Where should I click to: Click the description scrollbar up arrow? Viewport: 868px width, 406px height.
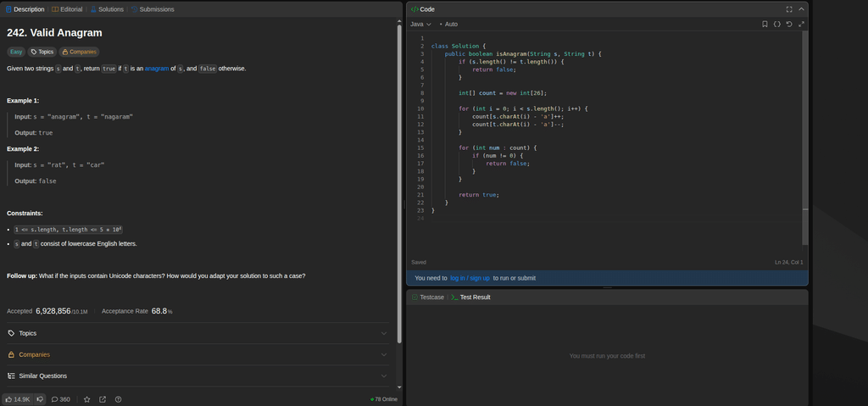(x=399, y=21)
